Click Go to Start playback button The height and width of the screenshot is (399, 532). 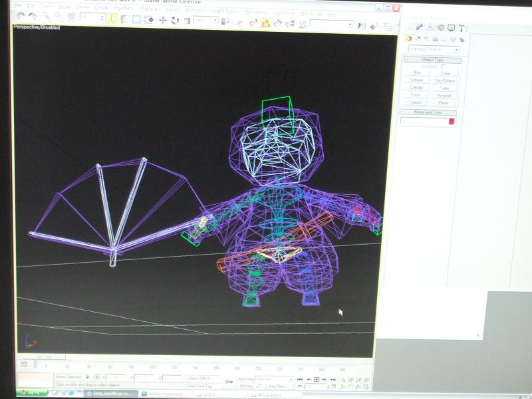pos(300,379)
